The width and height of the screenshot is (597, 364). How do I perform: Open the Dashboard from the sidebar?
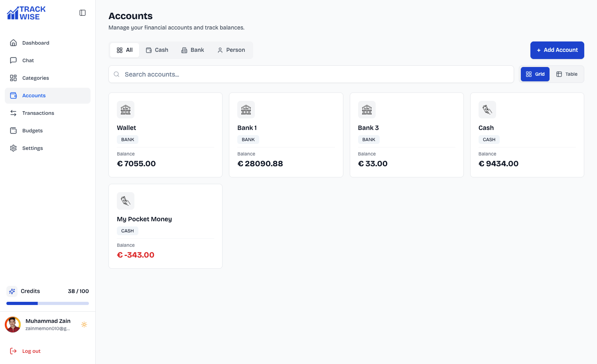click(x=35, y=43)
